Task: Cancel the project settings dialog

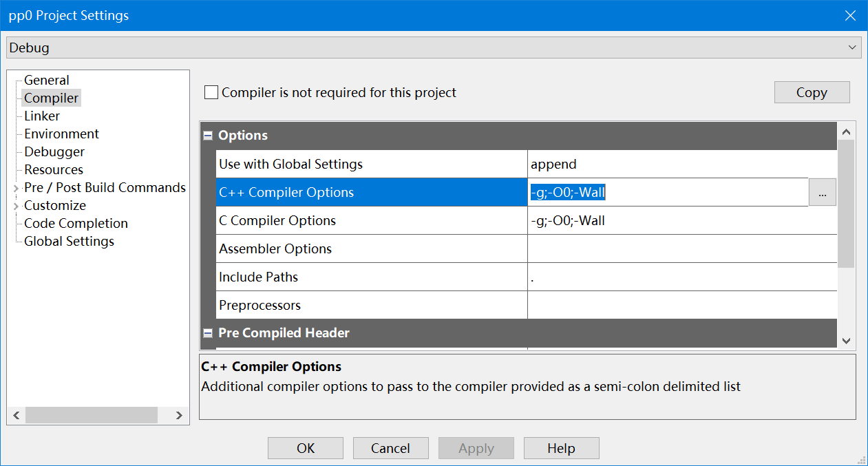Action: point(390,448)
